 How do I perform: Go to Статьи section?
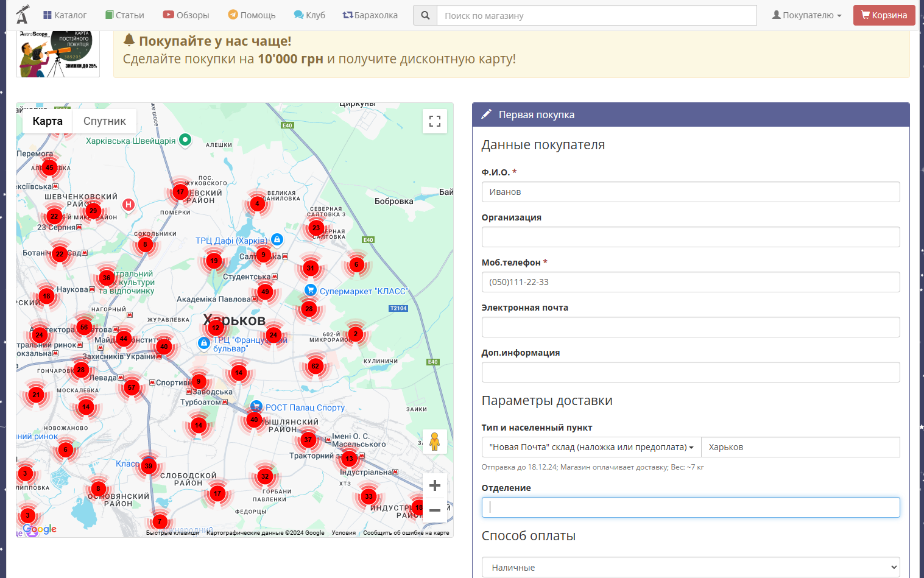[x=125, y=15]
